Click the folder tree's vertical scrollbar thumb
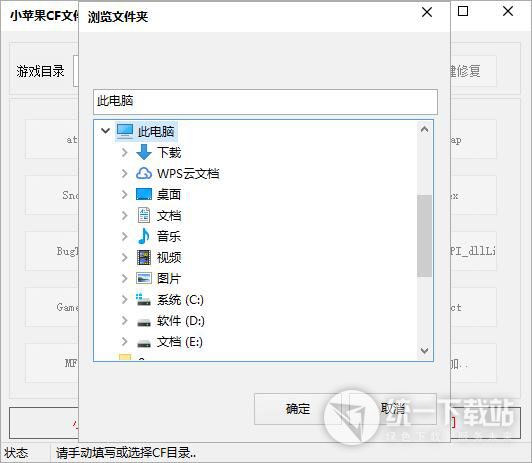This screenshot has width=532, height=463. tap(424, 236)
